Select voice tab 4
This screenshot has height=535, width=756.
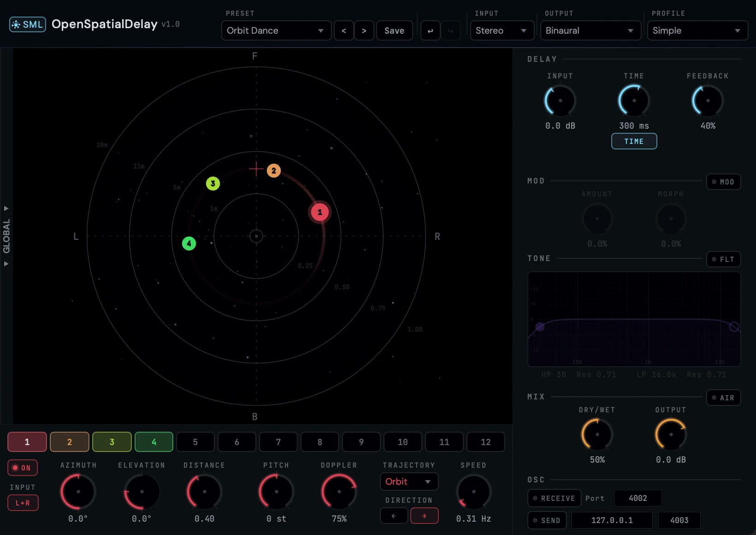pos(154,442)
